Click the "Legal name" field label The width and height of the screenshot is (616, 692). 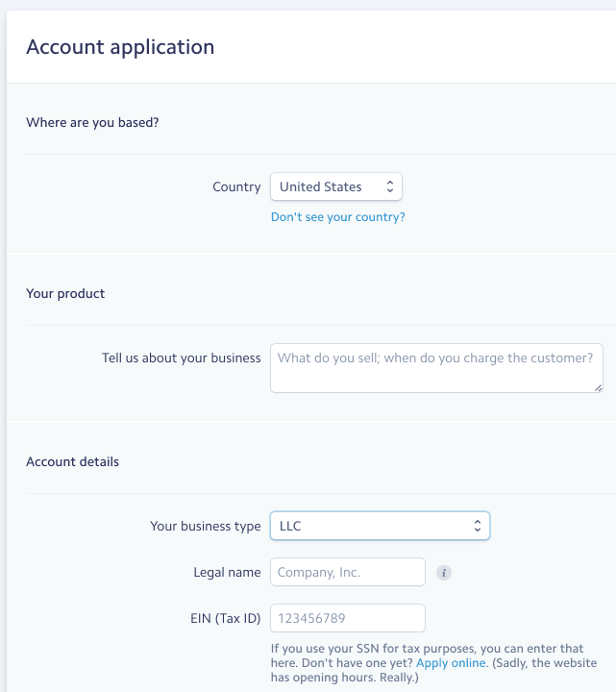(227, 573)
